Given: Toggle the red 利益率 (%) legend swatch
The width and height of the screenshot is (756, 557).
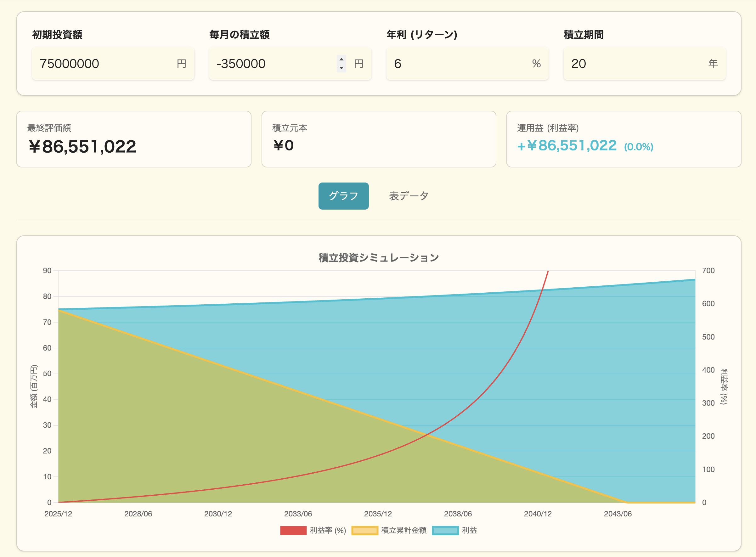Looking at the screenshot, I should pyautogui.click(x=293, y=530).
